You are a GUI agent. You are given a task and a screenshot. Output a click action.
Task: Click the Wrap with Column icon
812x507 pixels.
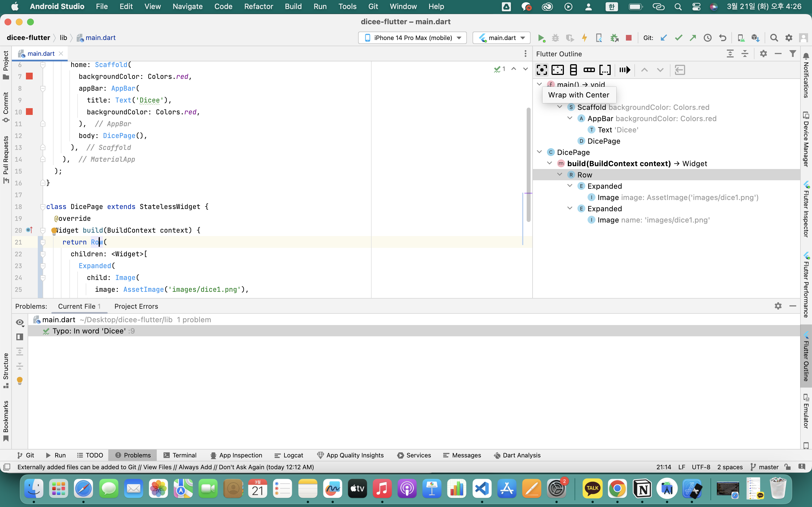coord(573,70)
